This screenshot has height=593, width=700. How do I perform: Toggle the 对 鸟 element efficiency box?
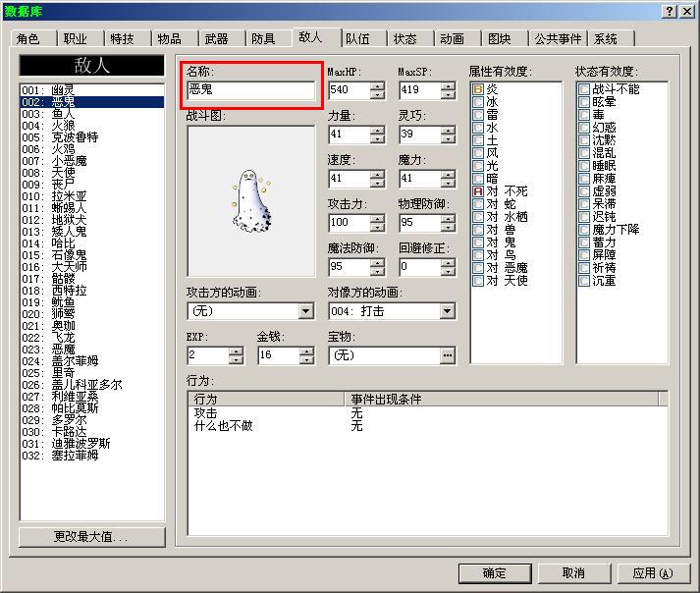478,255
